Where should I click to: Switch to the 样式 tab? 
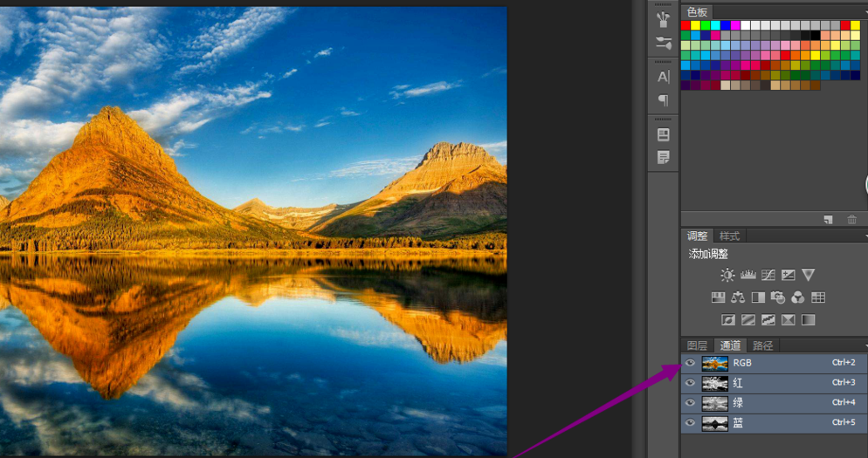click(729, 236)
